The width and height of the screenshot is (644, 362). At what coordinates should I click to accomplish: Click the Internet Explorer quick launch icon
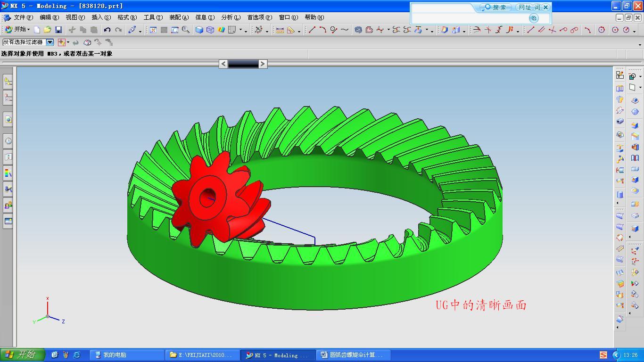point(77,355)
